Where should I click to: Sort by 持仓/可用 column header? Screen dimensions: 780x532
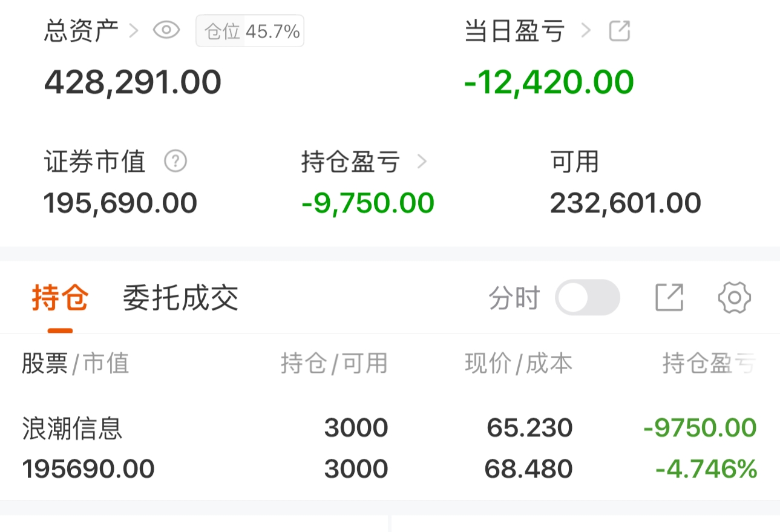coord(334,364)
